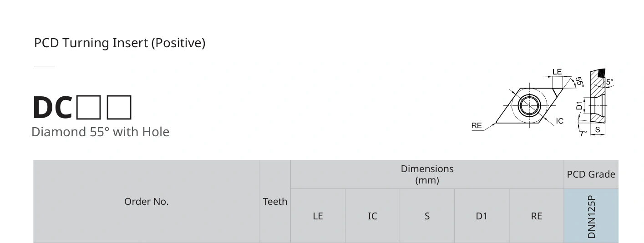Viewport: 644px width, 243px height.
Task: Select the DC heading text
Action: tap(52, 108)
